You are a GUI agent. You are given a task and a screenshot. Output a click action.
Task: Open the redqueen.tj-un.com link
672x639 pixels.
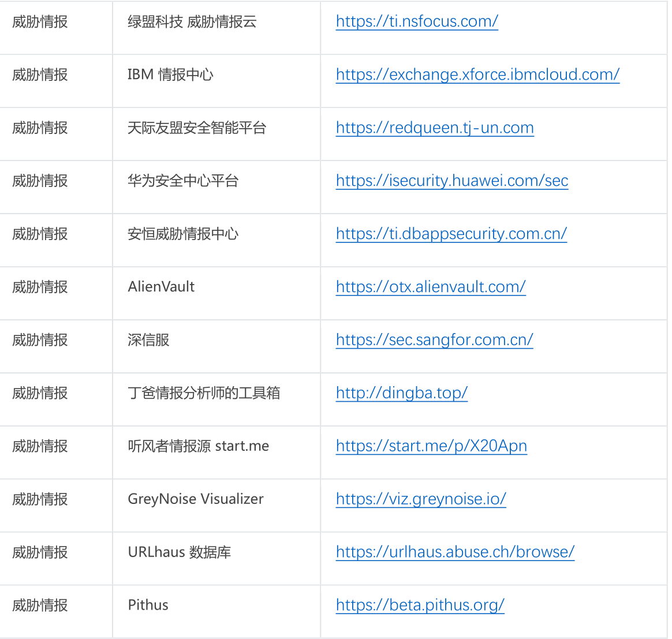434,128
